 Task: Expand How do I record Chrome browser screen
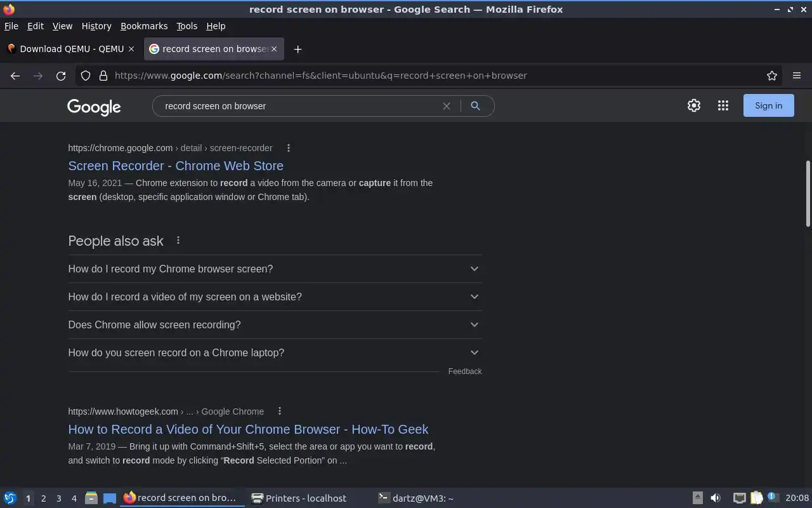coord(275,269)
